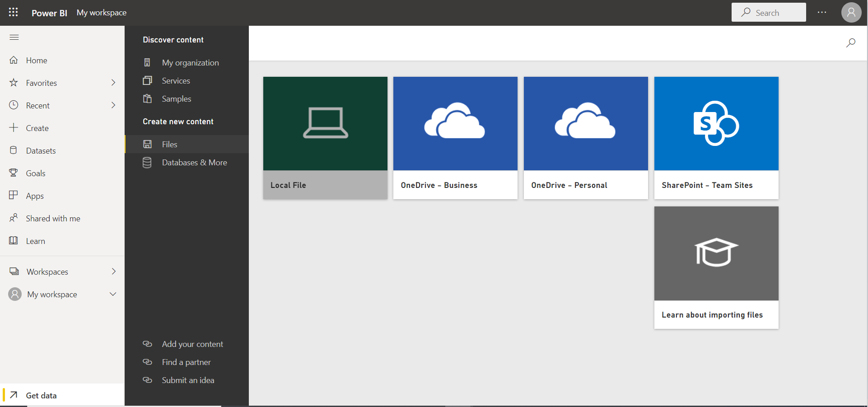The width and height of the screenshot is (868, 407).
Task: Expand My workspace dropdown chevron
Action: point(113,294)
